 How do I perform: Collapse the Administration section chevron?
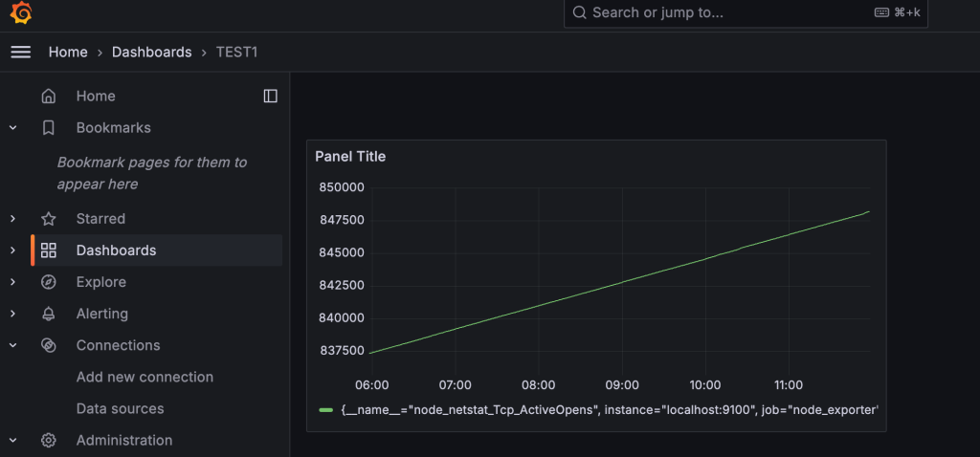pos(12,440)
